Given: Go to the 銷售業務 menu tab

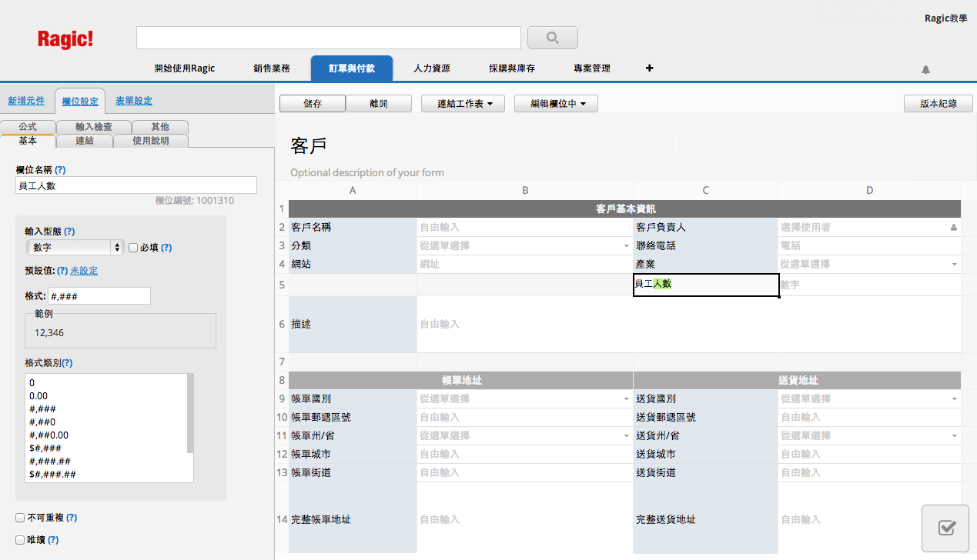Looking at the screenshot, I should coord(272,68).
